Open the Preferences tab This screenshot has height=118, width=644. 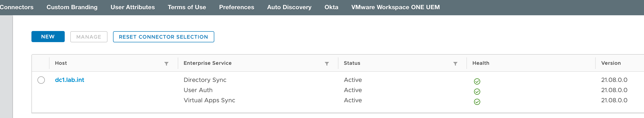(236, 7)
